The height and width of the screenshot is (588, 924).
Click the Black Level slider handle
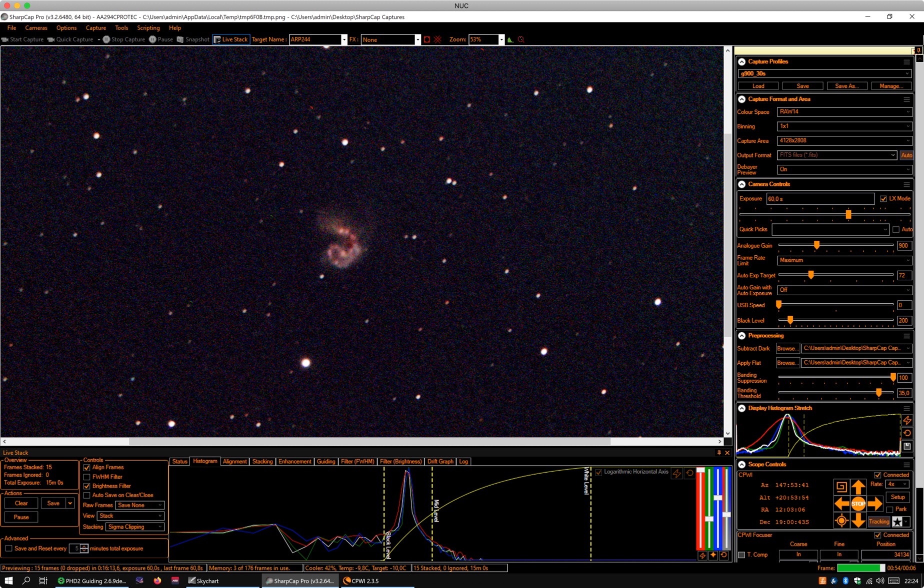790,320
